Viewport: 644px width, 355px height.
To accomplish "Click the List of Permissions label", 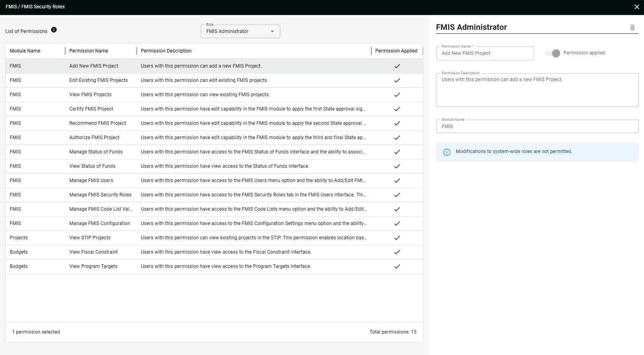I will [26, 31].
